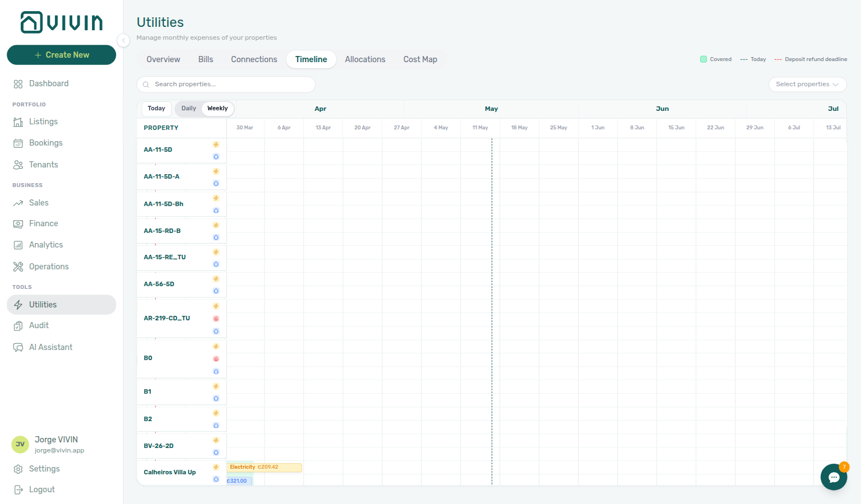Click water icon for B2
The height and width of the screenshot is (504, 861).
coord(216,426)
